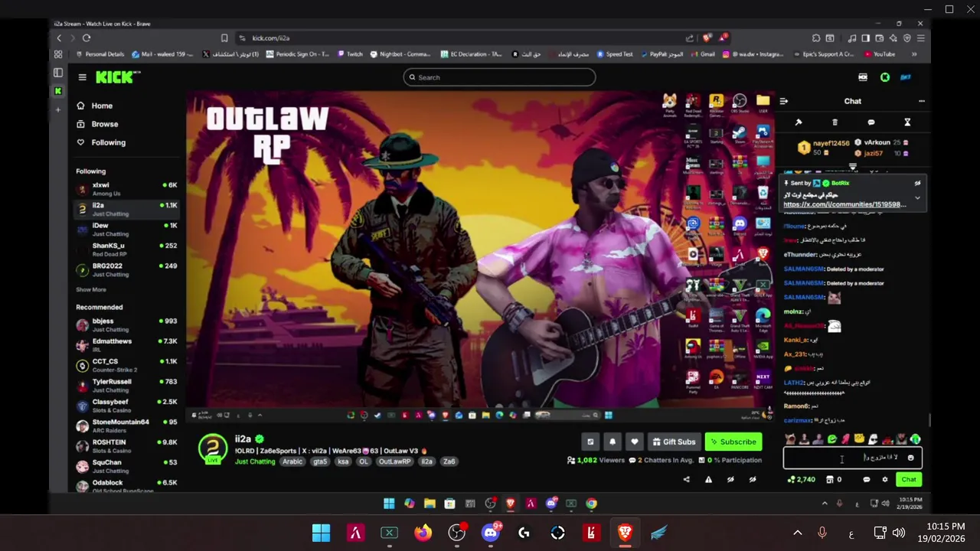Click the OutLawRP stream tag
Image resolution: width=980 pixels, height=551 pixels.
tap(394, 461)
